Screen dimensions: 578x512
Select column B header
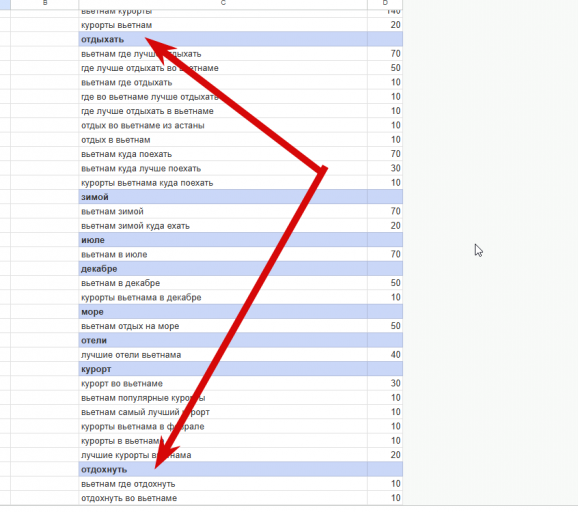[x=45, y=4]
